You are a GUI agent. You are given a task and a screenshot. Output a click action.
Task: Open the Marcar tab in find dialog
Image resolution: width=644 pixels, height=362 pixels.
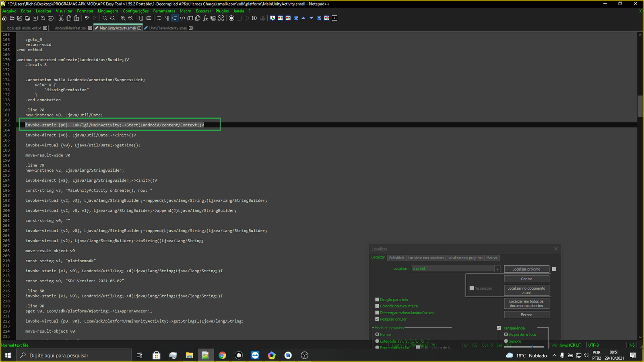[x=492, y=258]
